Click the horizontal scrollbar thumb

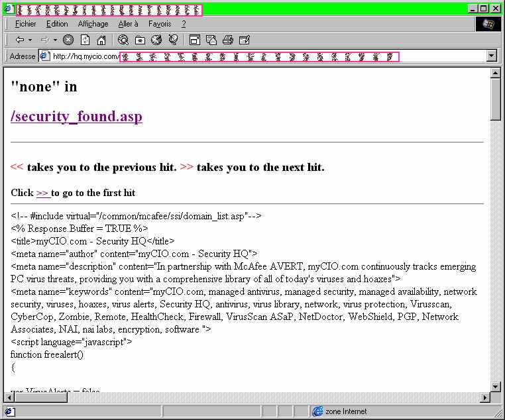40,397
